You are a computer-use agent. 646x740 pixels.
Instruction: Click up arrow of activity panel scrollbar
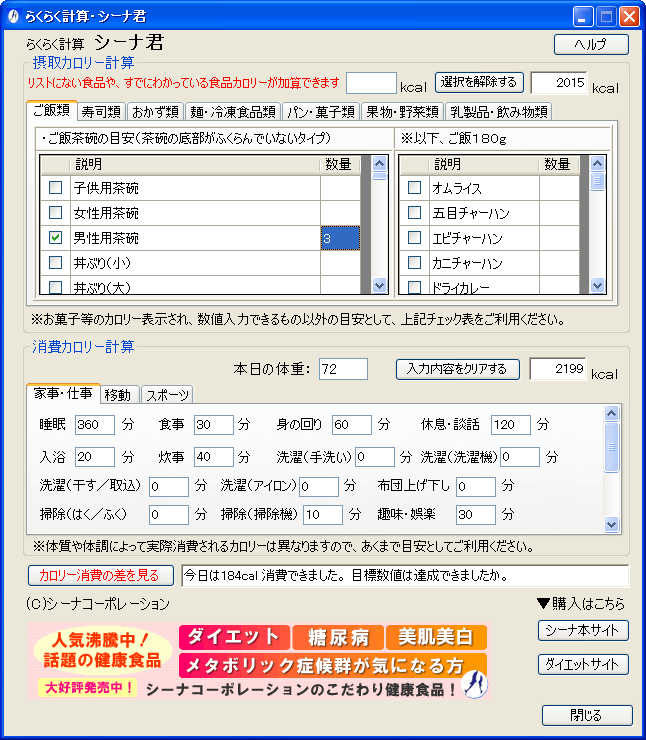point(612,413)
